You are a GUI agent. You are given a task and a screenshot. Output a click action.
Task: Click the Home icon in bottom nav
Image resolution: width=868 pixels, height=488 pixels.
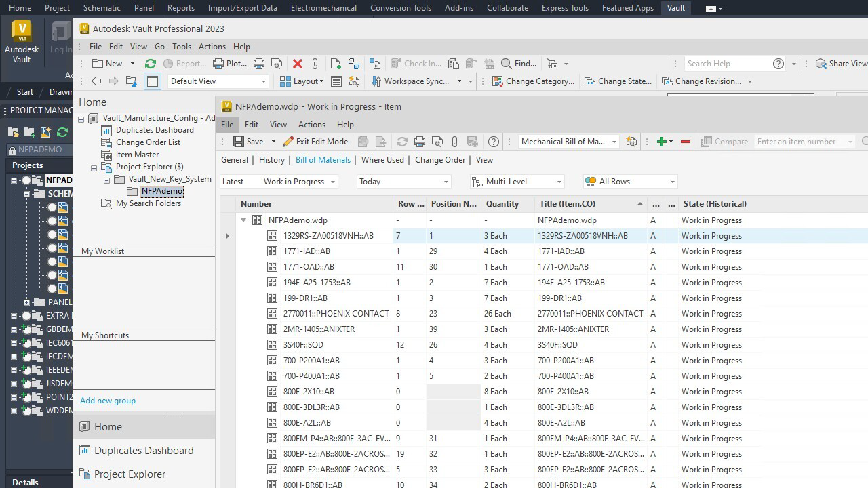click(x=85, y=427)
